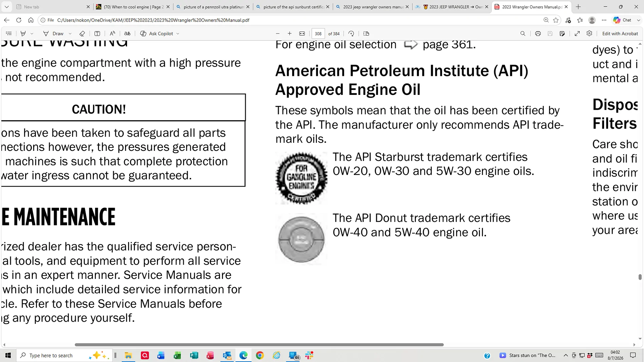Print the PDF document

tap(538, 34)
